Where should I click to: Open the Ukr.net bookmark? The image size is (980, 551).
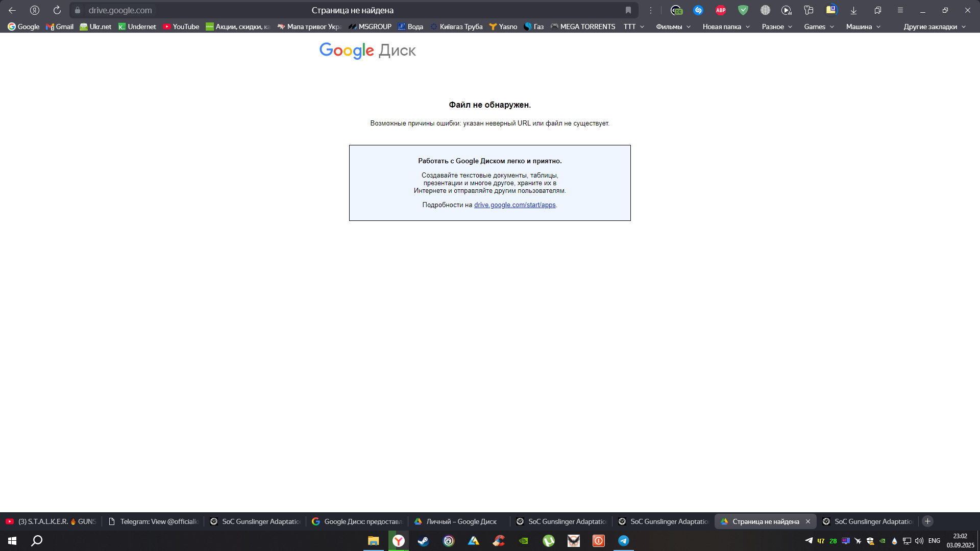tap(95, 27)
